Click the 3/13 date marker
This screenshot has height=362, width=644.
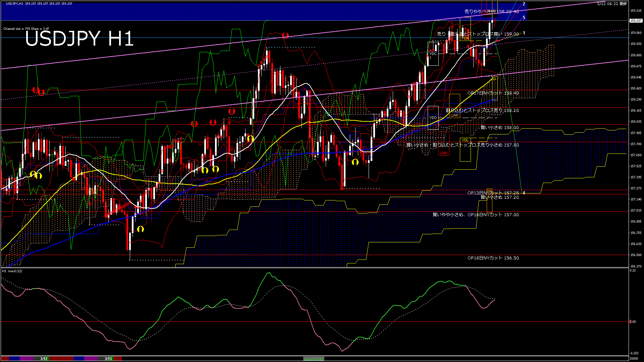(x=108, y=359)
